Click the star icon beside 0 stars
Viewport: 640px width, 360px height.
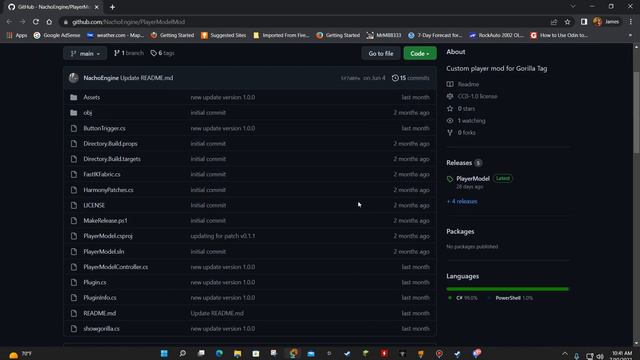(450, 109)
